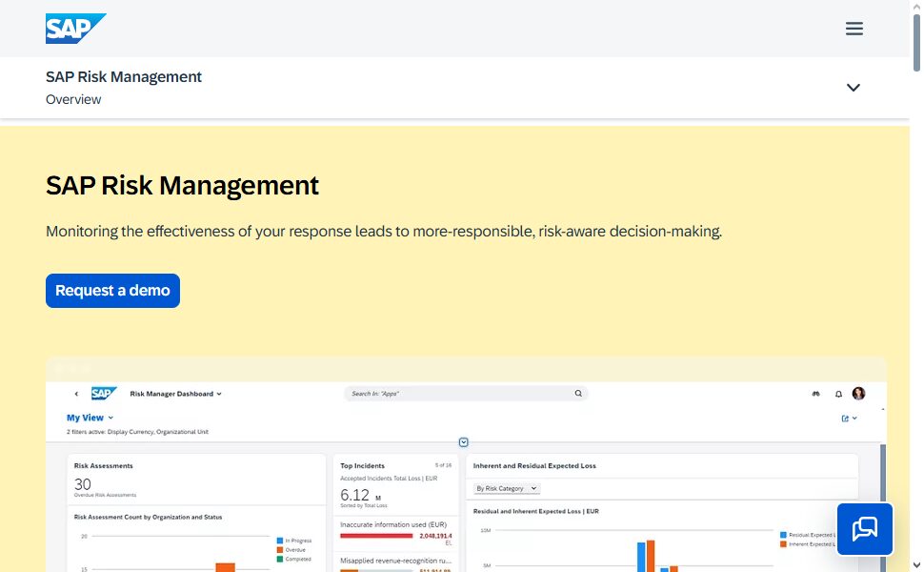Click the 'Inaccurate information used (EUR)' entry
The height and width of the screenshot is (572, 924).
click(393, 524)
